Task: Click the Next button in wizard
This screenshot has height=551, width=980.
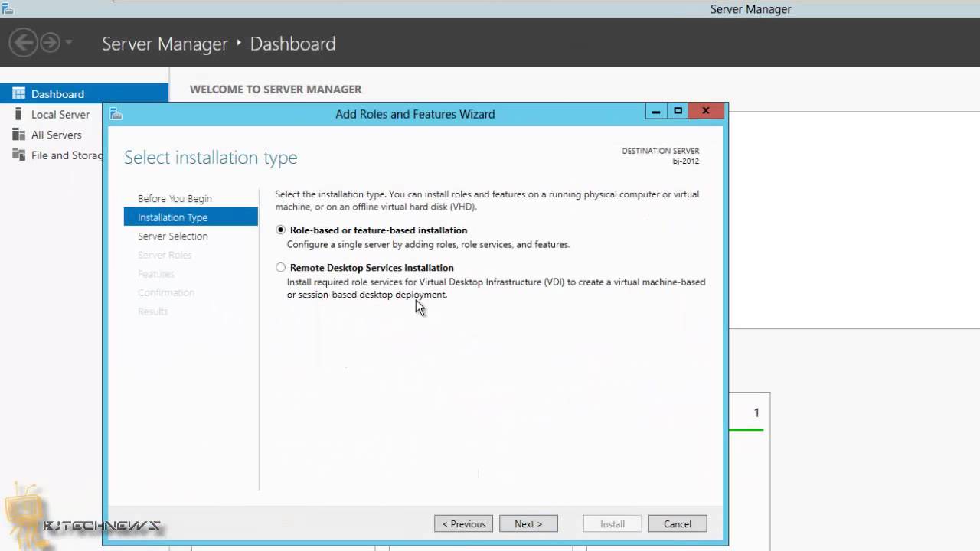Action: [x=528, y=524]
